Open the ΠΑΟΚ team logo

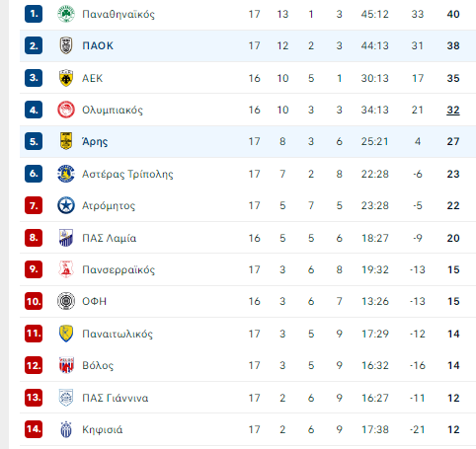click(x=66, y=45)
